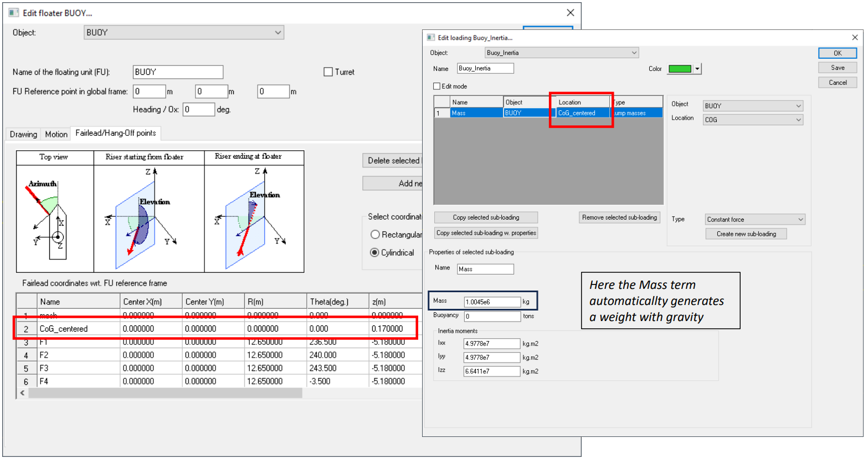Click the Edit loading dialog title icon
The image size is (868, 458).
pos(430,38)
